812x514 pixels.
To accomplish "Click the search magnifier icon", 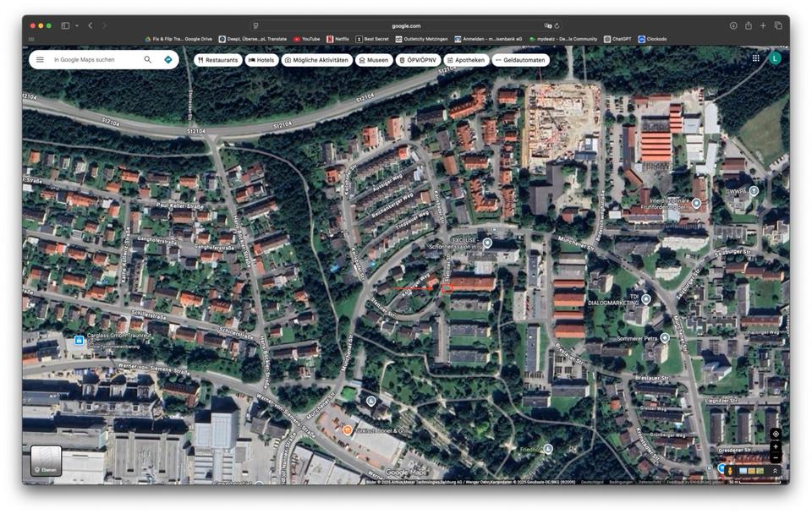I will [148, 60].
